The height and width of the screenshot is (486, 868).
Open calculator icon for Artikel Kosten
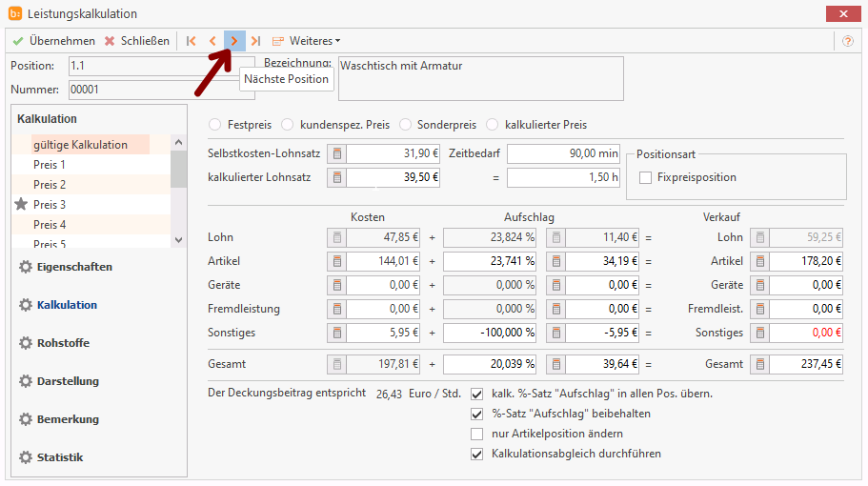[336, 262]
